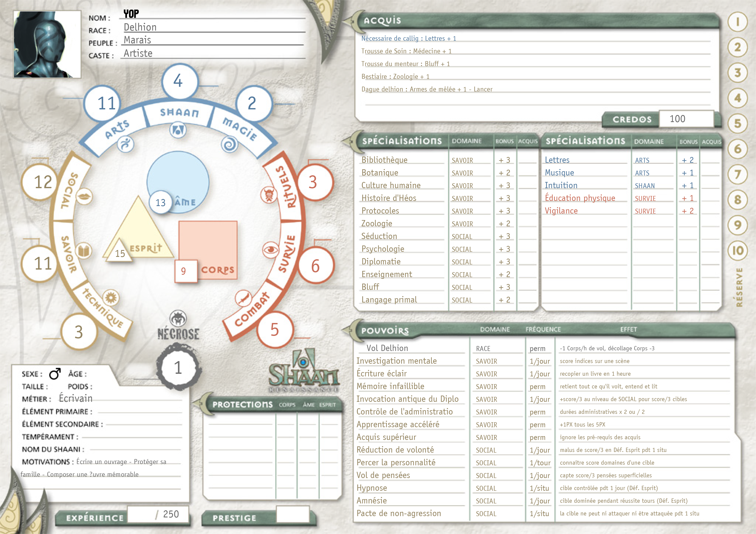This screenshot has width=756, height=534.
Task: Click the Social lips icon
Action: (84, 197)
